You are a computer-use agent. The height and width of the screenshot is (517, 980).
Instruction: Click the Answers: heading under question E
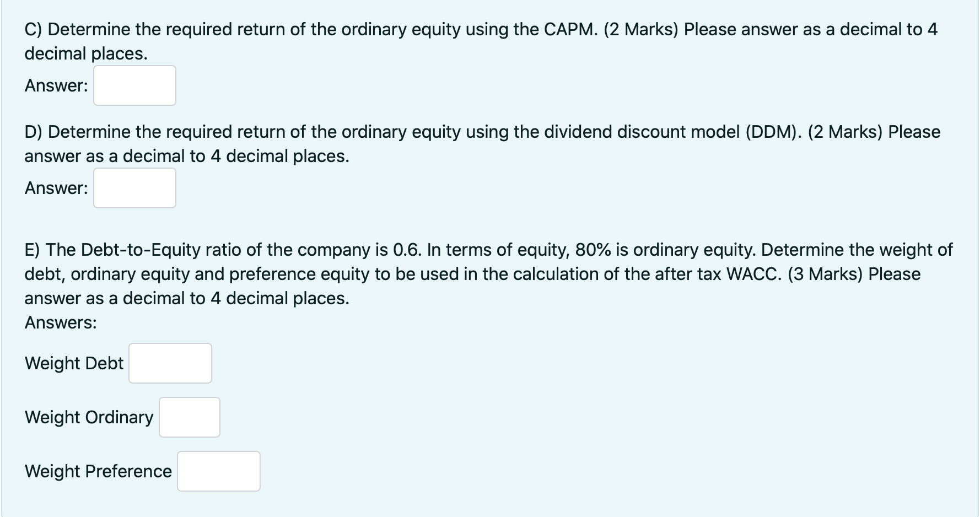61,322
